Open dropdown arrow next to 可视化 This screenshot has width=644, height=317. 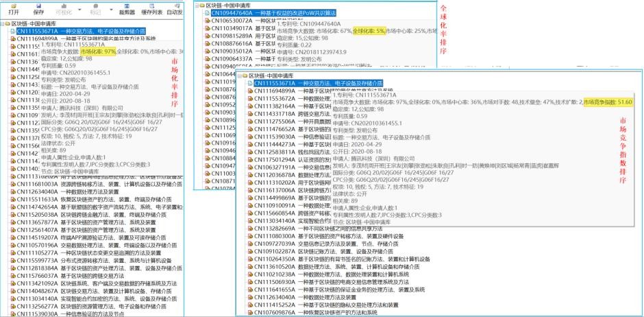80,10
